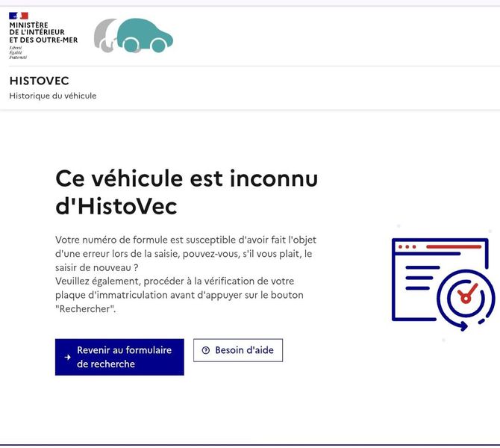Click the Votre numéro de formule paragraph
500x448 pixels.
[186, 254]
